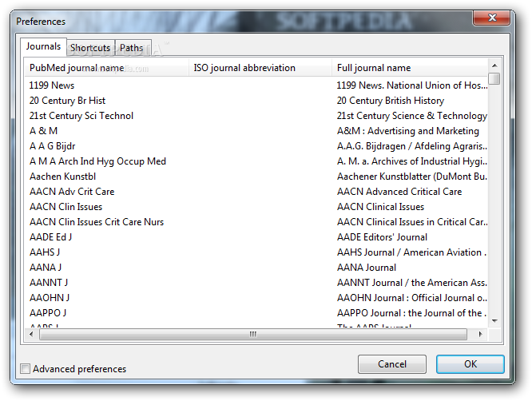Click full name AAPPO Journal : the Journal
Viewport: 532px width, 401px height.
pos(411,313)
